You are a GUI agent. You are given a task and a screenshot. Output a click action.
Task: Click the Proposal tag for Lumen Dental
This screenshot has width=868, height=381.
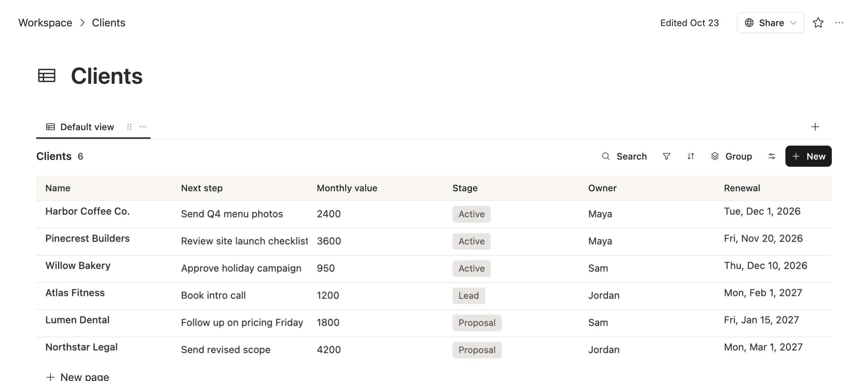(477, 323)
